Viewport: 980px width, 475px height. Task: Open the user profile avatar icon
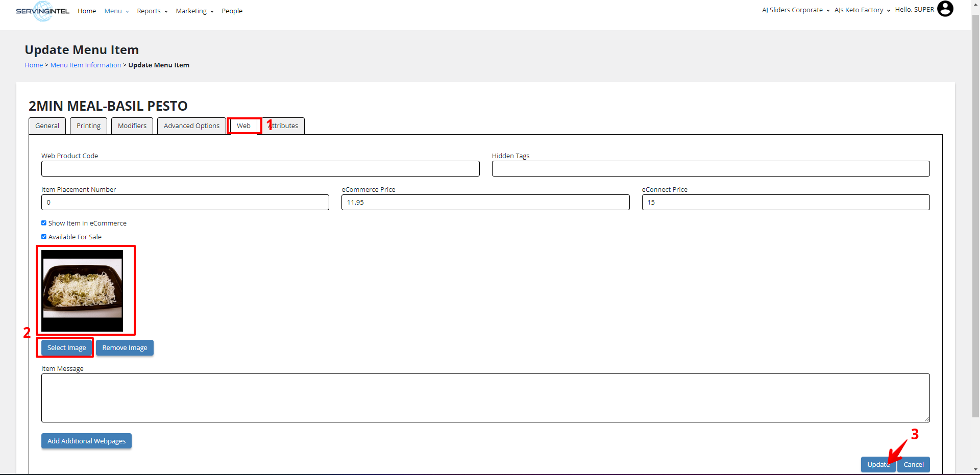point(945,9)
